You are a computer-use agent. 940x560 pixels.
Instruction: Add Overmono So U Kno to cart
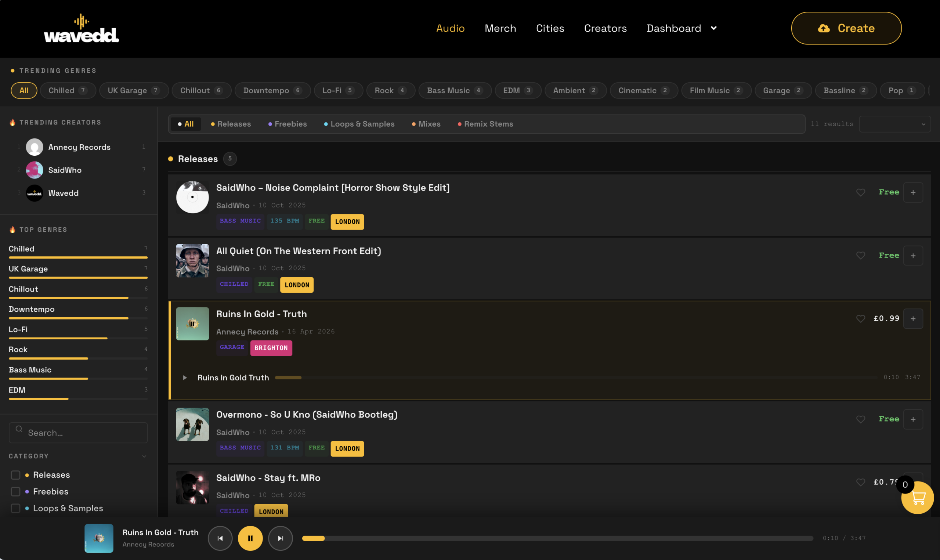click(x=913, y=419)
